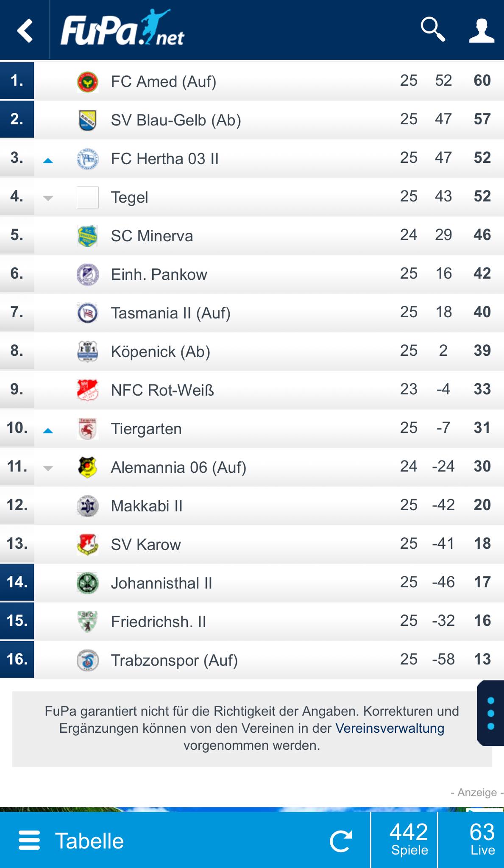
Task: Open Tiergarten team entry
Action: (252, 429)
